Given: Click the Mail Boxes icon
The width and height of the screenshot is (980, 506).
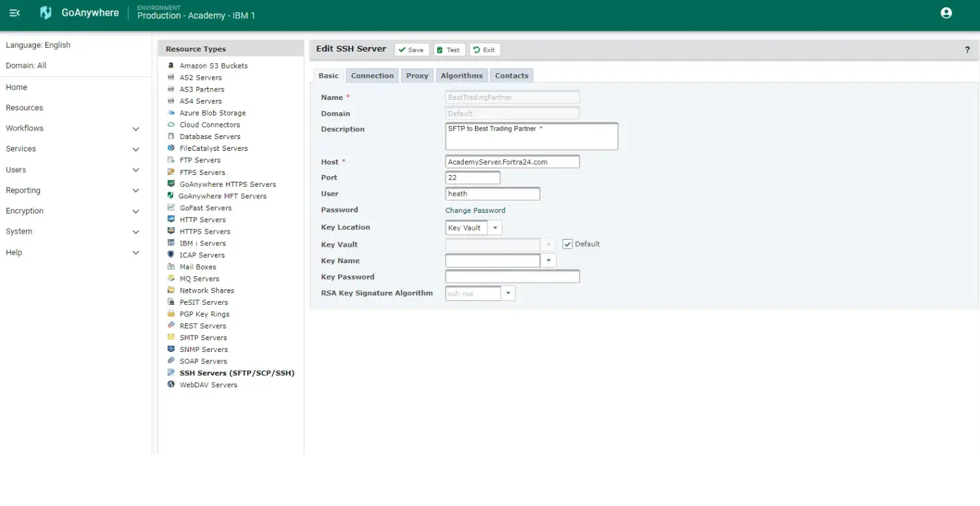Looking at the screenshot, I should coord(171,266).
